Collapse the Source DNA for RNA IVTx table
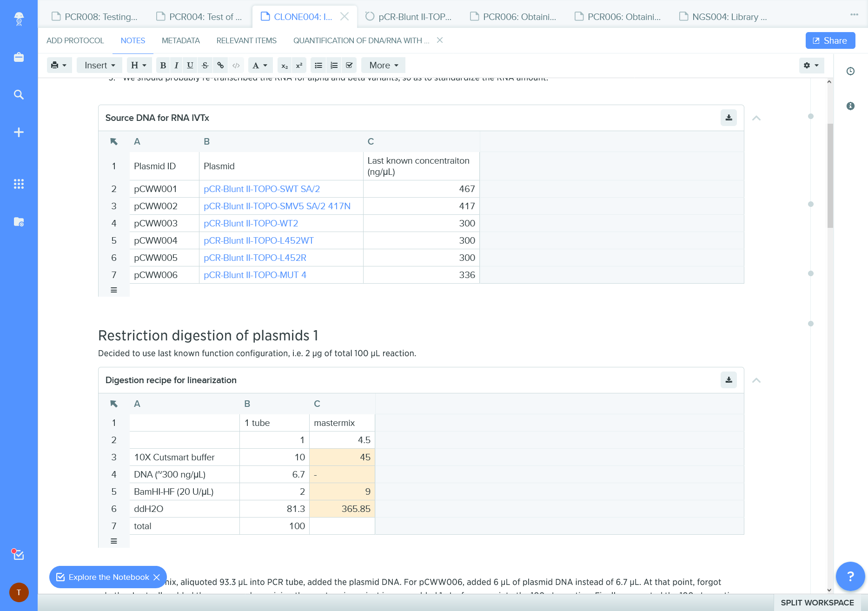Viewport: 868px width, 611px height. pyautogui.click(x=756, y=118)
